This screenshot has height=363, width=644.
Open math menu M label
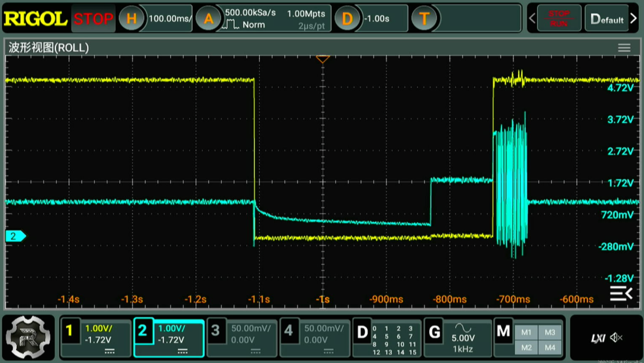(x=503, y=331)
